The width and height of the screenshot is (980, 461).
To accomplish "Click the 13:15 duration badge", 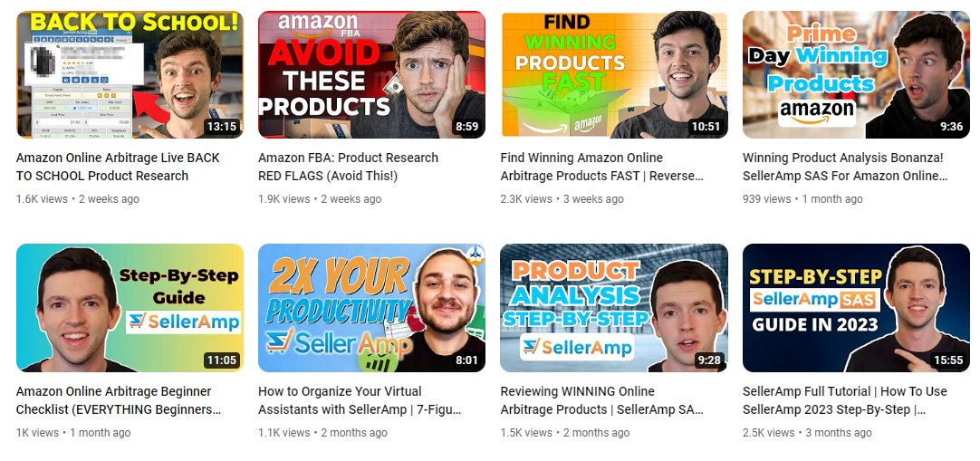I will 221,127.
